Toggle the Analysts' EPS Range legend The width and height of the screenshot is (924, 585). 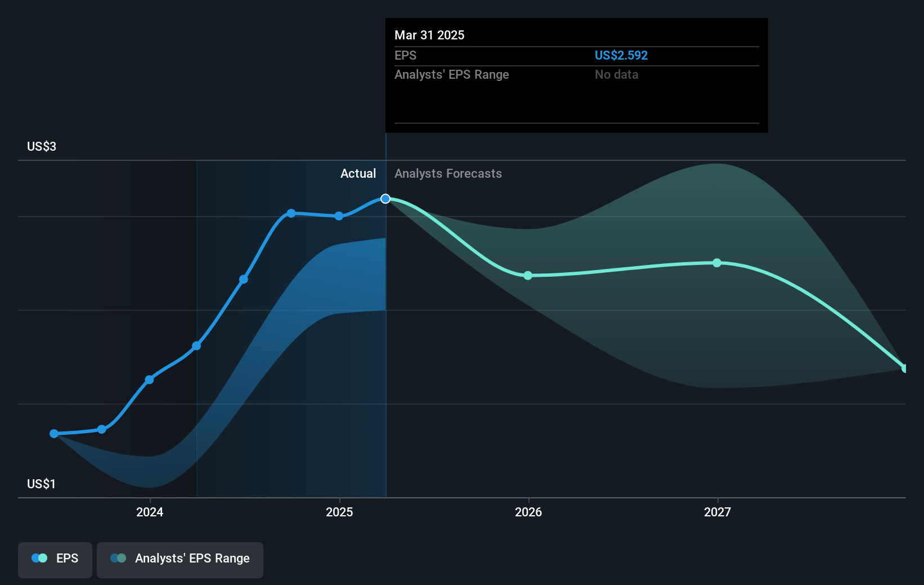click(180, 560)
